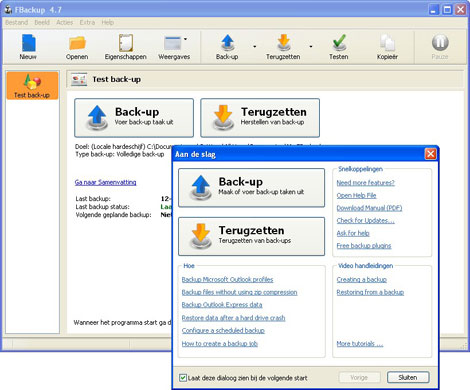Click the Download Manual (PDF) link

pyautogui.click(x=369, y=208)
